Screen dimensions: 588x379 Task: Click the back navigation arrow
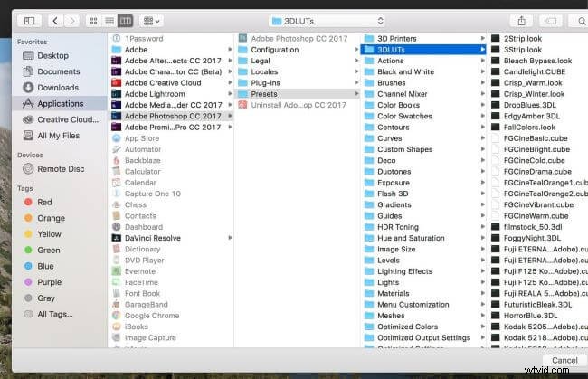tap(55, 20)
